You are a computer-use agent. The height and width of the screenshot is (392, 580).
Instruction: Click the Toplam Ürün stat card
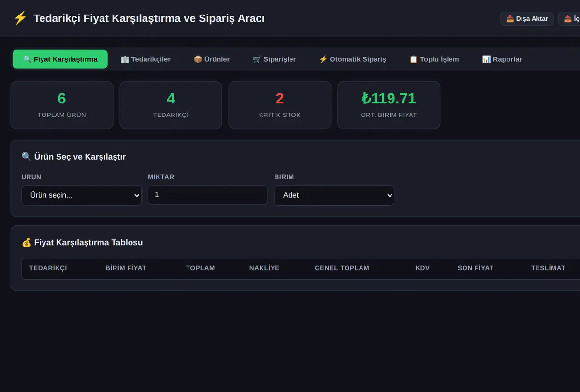[x=62, y=105]
